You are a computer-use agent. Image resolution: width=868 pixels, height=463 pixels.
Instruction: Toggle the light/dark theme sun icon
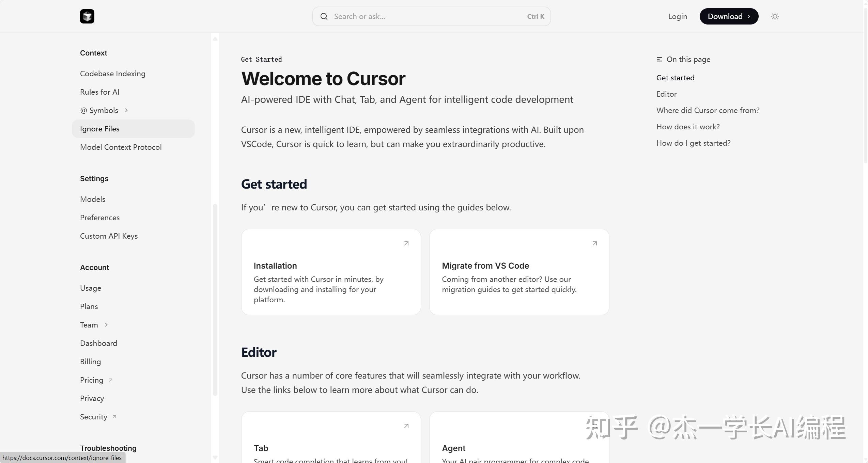(775, 16)
